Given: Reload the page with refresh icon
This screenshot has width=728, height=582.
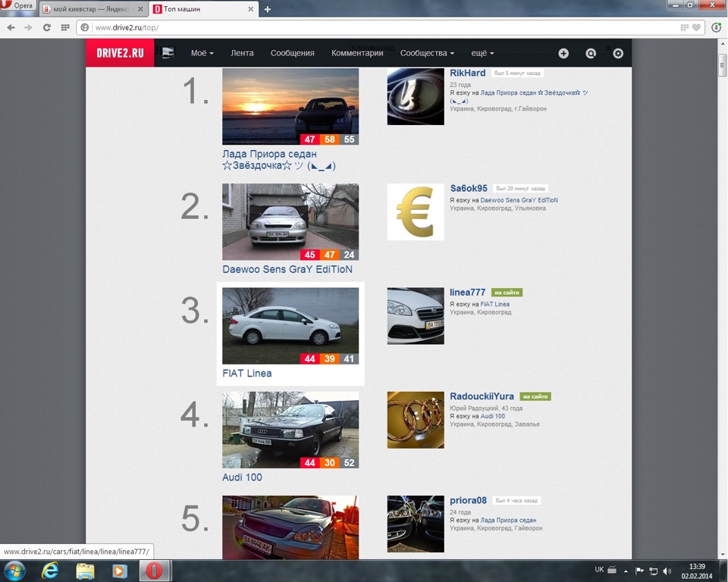Looking at the screenshot, I should pyautogui.click(x=46, y=27).
